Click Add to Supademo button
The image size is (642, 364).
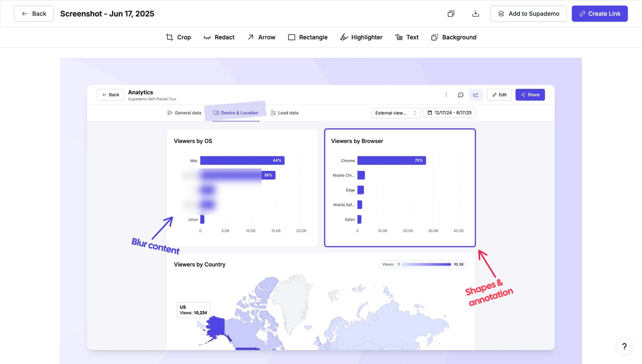528,14
